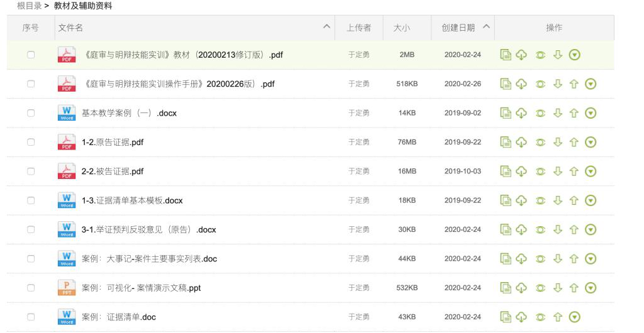Open file 1-3.证据清单基本模板.docx
Viewport: 644px width, 333px height.
click(x=132, y=200)
